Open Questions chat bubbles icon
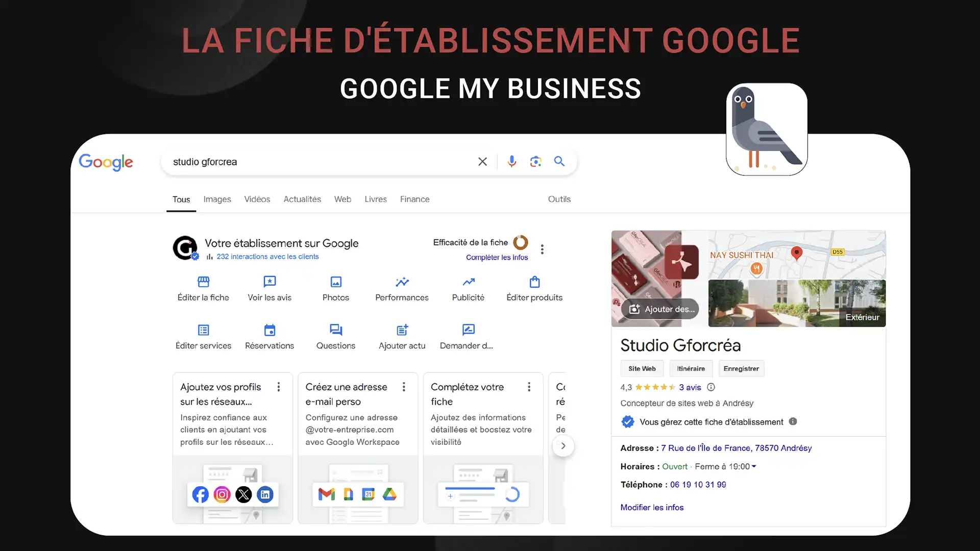 [x=336, y=330]
